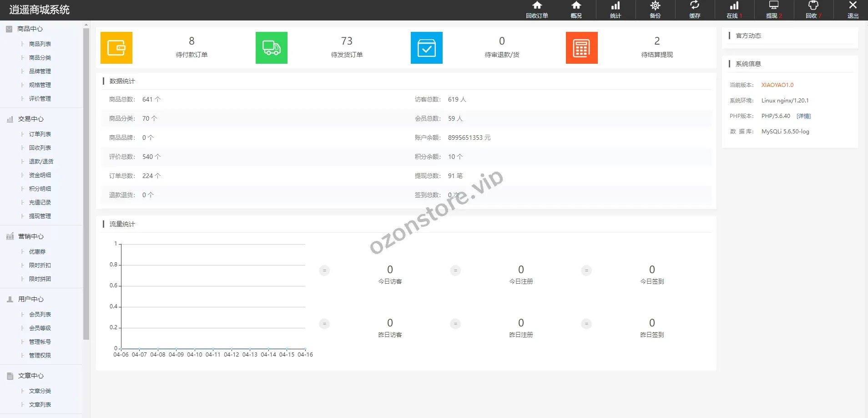The width and height of the screenshot is (868, 418).
Task: Open 订单列表 in the sidebar
Action: point(40,134)
